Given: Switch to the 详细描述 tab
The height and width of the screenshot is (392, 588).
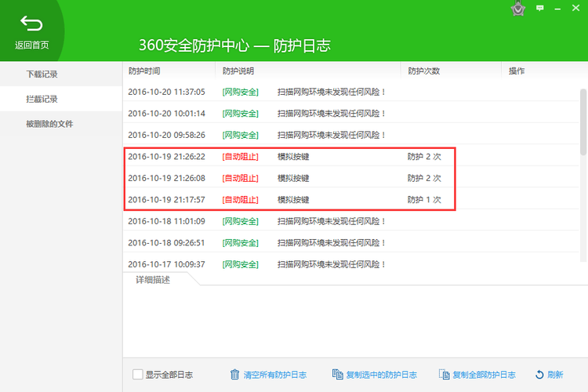Looking at the screenshot, I should (153, 280).
